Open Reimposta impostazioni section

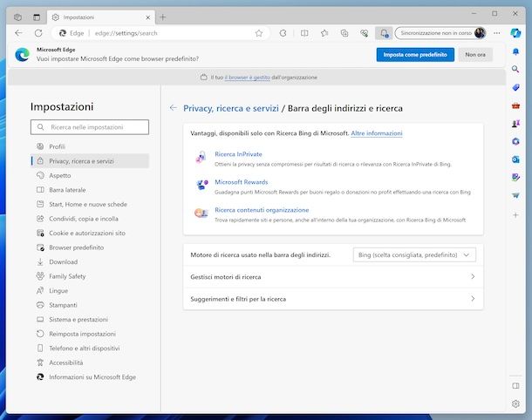pos(90,334)
